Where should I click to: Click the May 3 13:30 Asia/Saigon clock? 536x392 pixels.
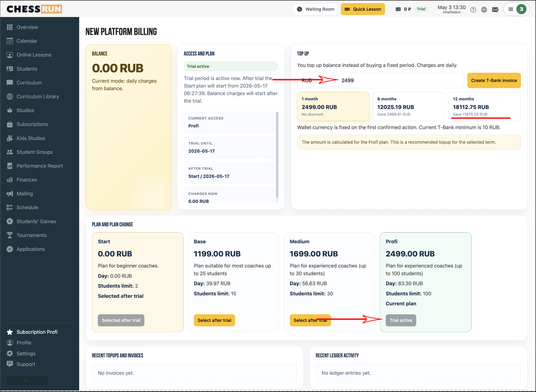452,9
